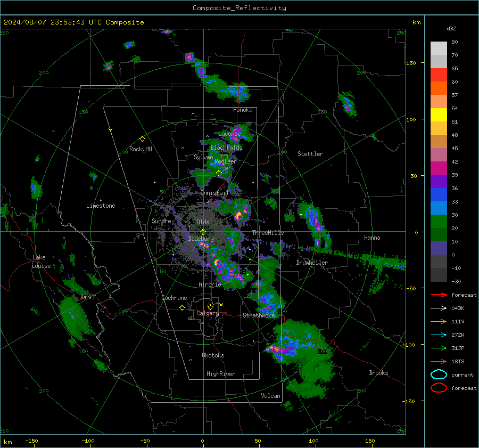Click the yellow 51 dBZ color swatch
The height and width of the screenshot is (448, 479).
coord(439,115)
